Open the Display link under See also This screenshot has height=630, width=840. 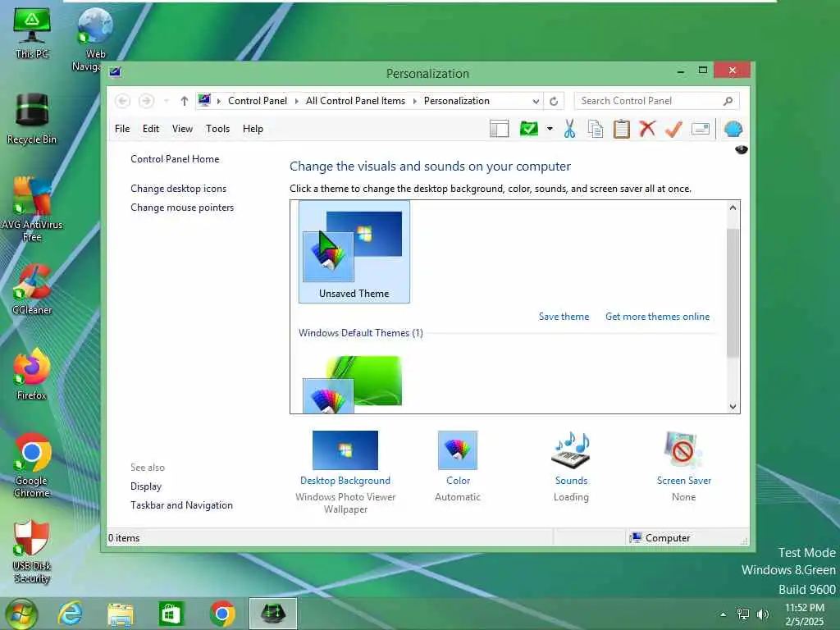click(146, 486)
